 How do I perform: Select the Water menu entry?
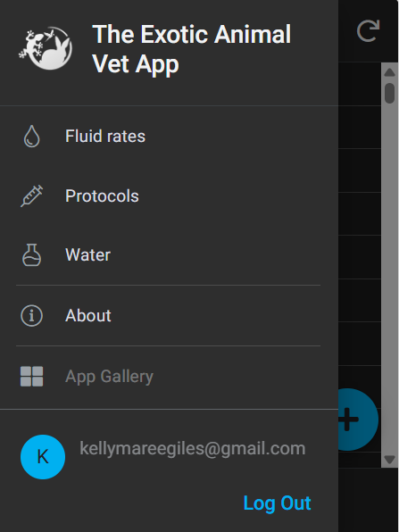tap(169, 254)
